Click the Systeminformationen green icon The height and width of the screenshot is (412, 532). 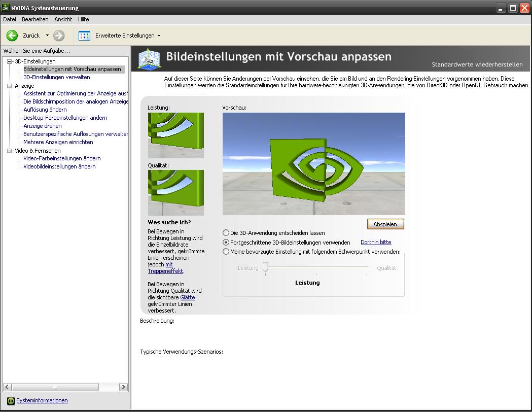tap(11, 401)
